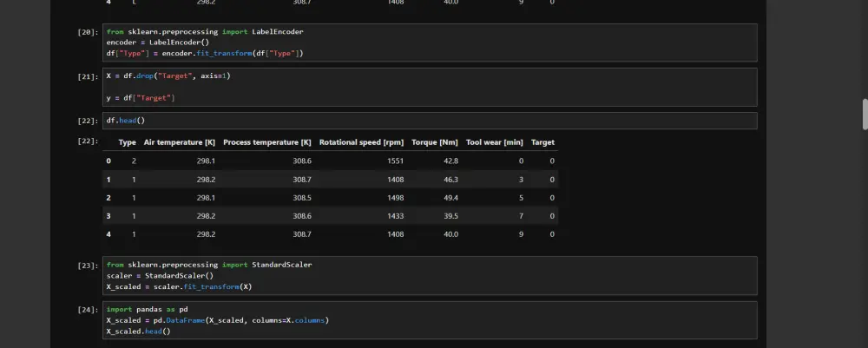Click the line 'scaler = StandardScaler()'
This screenshot has height=348, width=868.
coord(160,275)
